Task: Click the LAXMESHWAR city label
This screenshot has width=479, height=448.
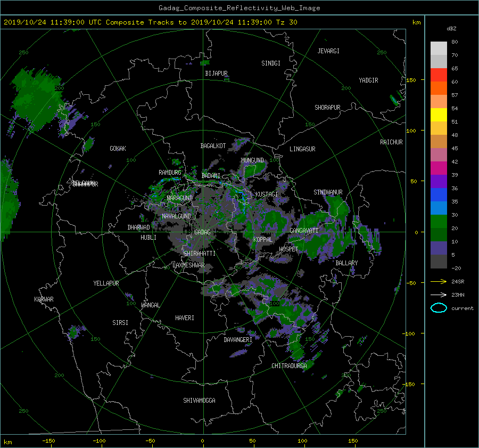Action: tap(188, 265)
